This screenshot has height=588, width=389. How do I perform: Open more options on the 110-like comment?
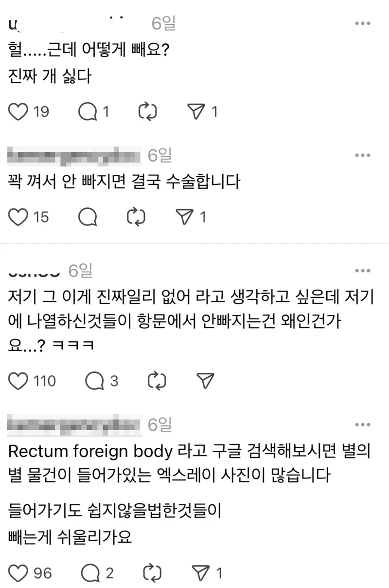(363, 271)
